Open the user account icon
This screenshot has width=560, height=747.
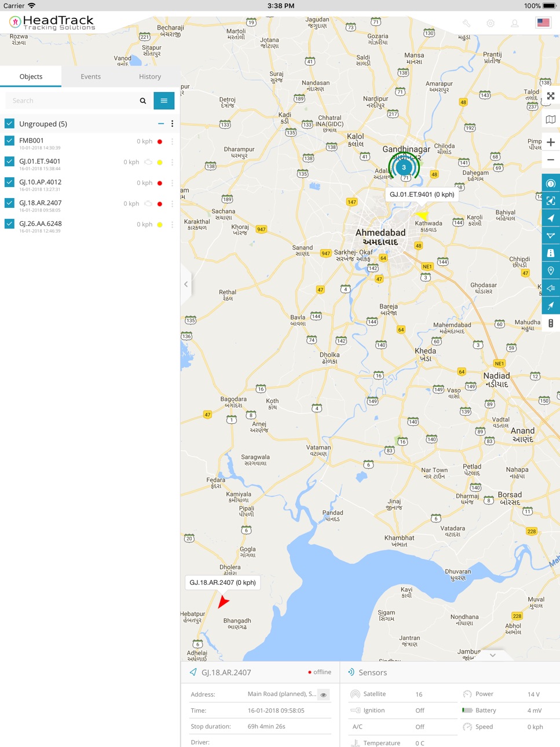[x=514, y=23]
